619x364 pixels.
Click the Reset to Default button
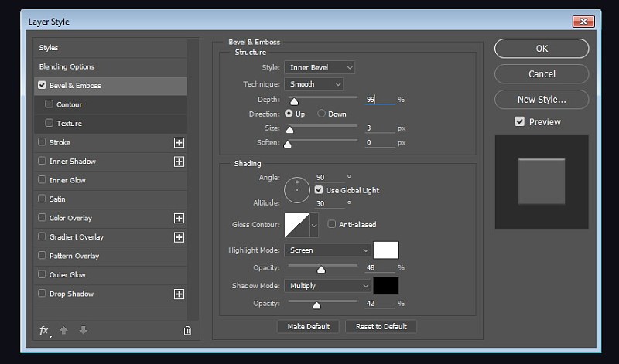click(x=381, y=327)
